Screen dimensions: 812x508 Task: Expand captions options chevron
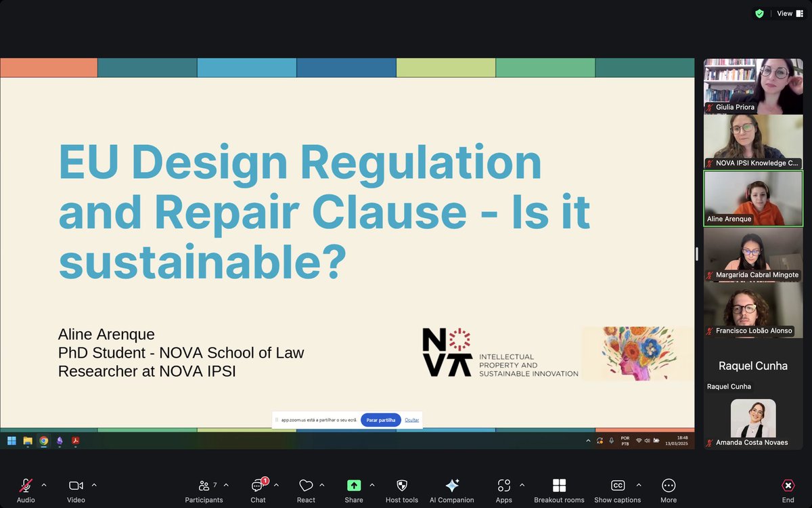click(x=639, y=485)
